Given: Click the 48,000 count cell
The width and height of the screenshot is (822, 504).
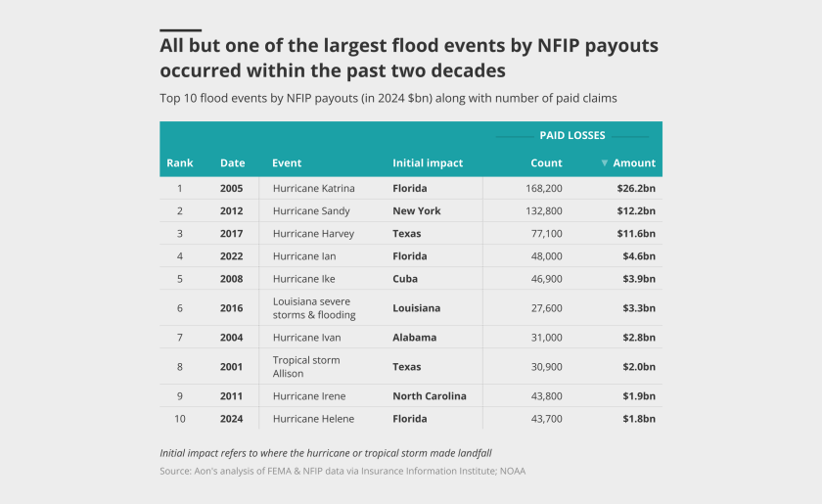Looking at the screenshot, I should pos(546,256).
